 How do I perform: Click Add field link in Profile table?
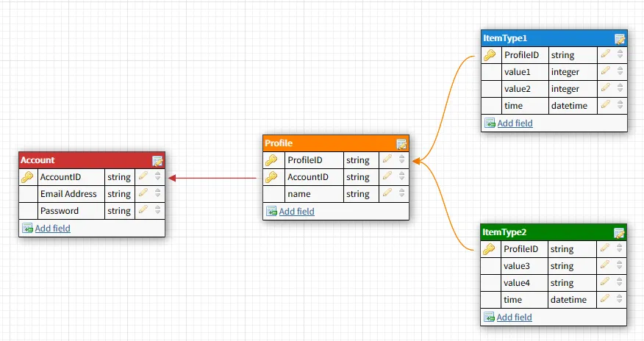pos(296,212)
